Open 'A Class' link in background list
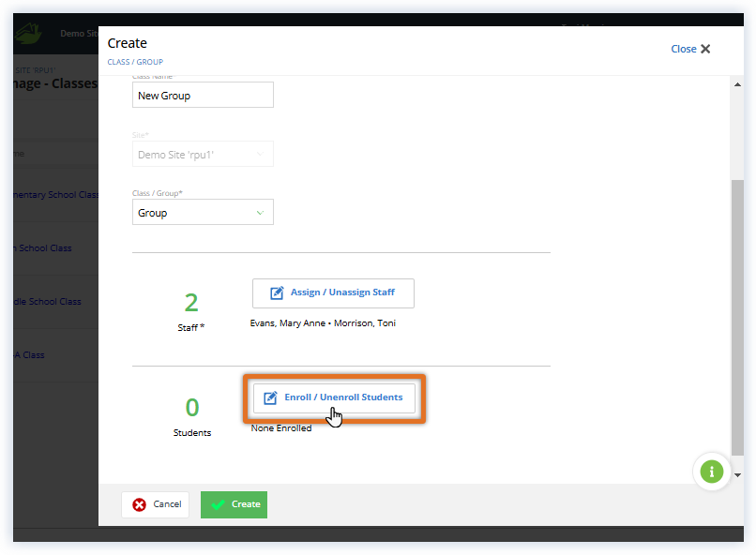The width and height of the screenshot is (756, 555). point(29,355)
